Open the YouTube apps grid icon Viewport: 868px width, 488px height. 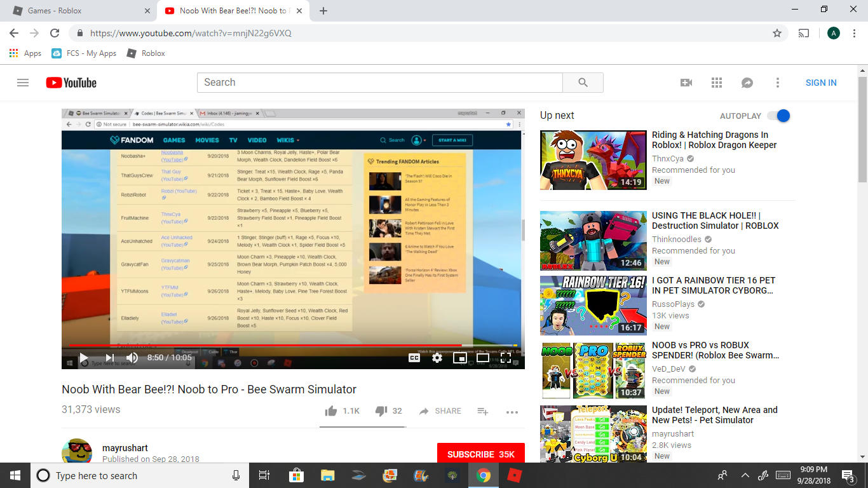(717, 83)
